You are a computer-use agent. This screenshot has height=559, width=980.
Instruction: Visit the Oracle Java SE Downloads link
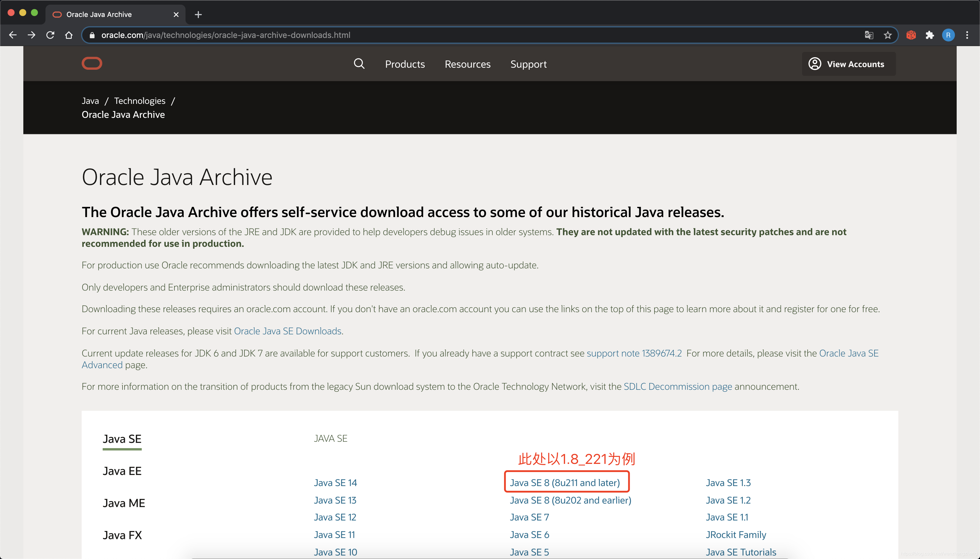(287, 331)
